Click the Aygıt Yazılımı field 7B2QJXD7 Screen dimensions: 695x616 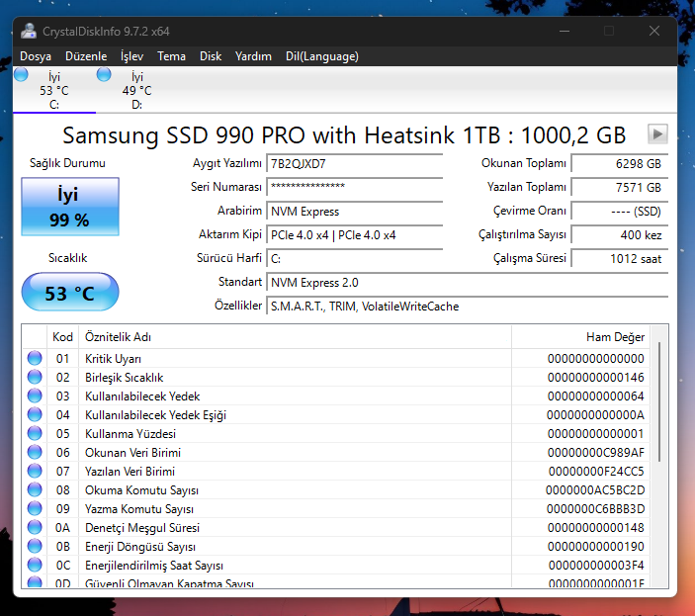click(355, 163)
